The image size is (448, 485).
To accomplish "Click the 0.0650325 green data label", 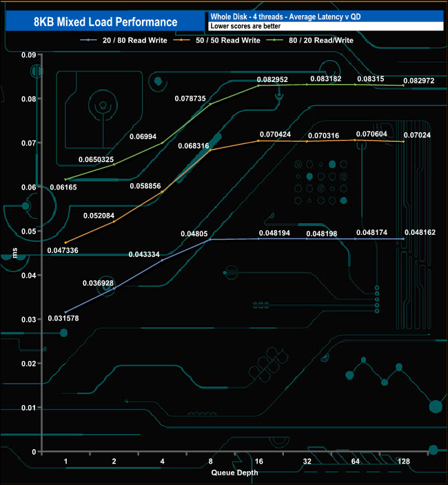I will 96,160.
